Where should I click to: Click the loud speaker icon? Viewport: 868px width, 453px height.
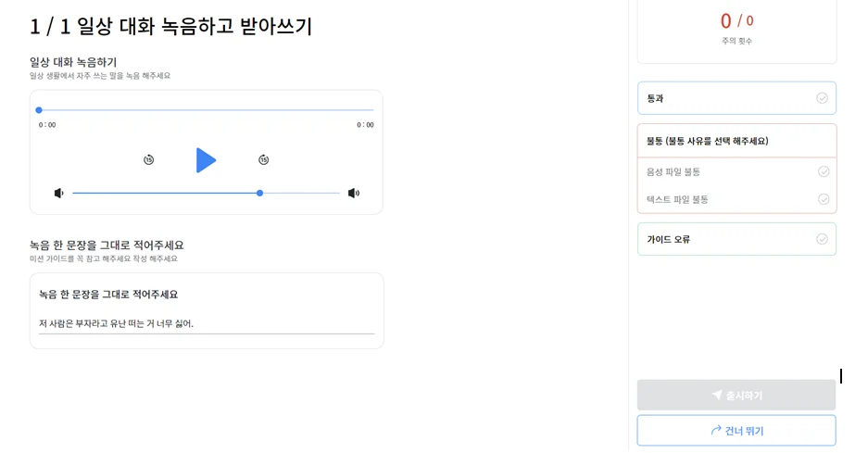[354, 194]
